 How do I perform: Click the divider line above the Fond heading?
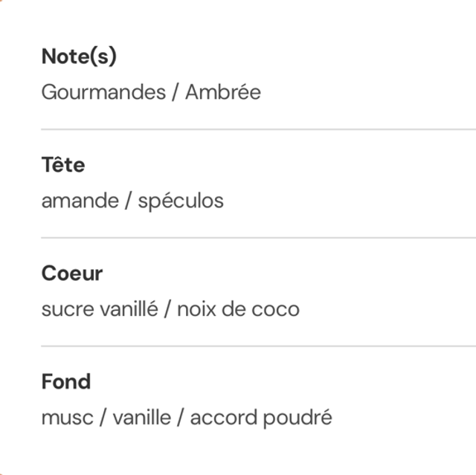click(x=258, y=346)
